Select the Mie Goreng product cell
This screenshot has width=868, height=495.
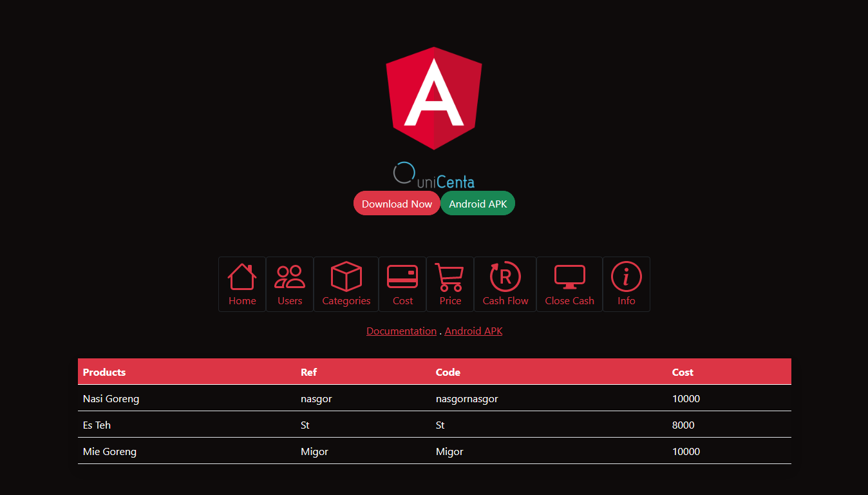coord(187,451)
